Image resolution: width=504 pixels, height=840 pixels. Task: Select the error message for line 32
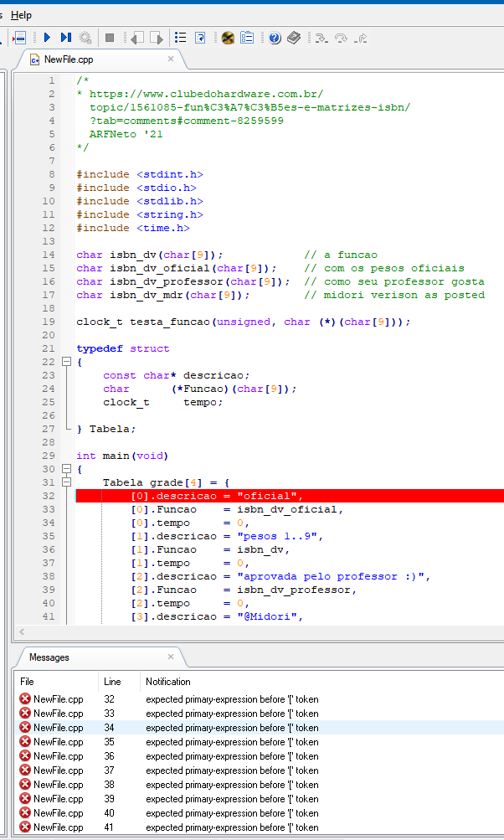tap(259, 699)
